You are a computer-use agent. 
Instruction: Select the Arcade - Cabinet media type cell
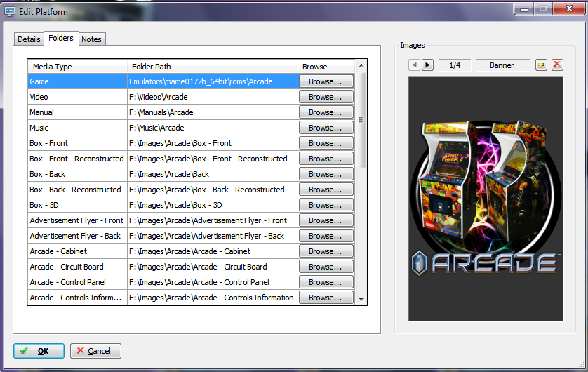point(78,251)
